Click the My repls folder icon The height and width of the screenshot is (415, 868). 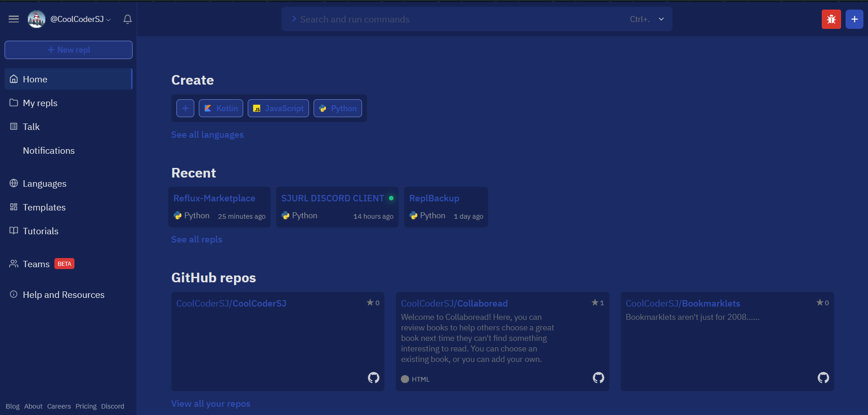(14, 102)
